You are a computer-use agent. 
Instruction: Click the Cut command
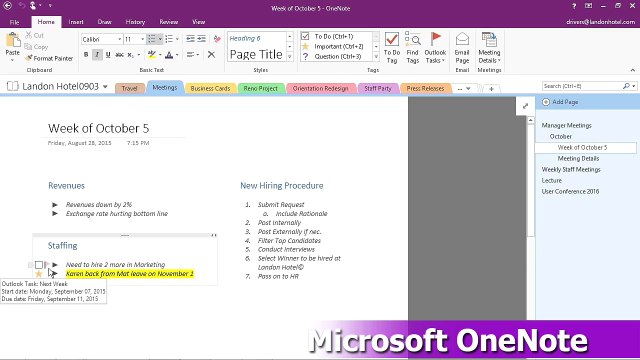tap(34, 36)
